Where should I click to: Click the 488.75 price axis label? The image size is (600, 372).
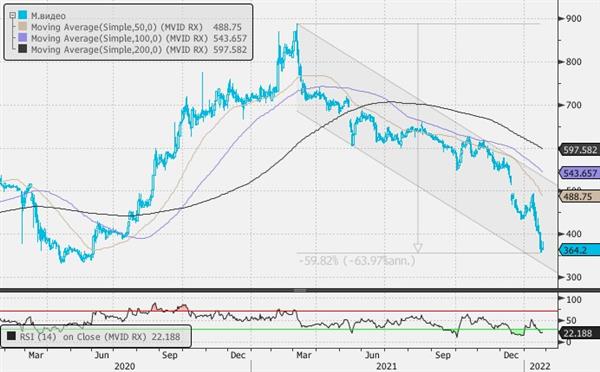pos(580,197)
